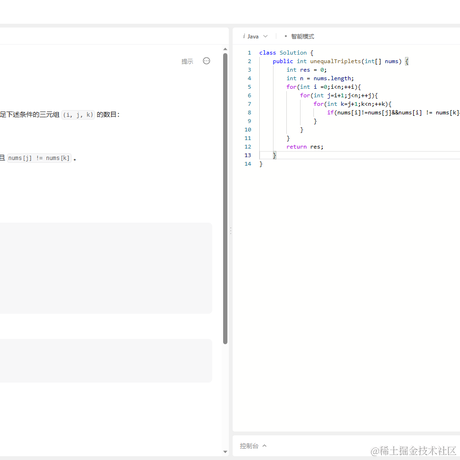Click the nums[j] != nums[k] inline code
460x460 pixels.
(39, 158)
